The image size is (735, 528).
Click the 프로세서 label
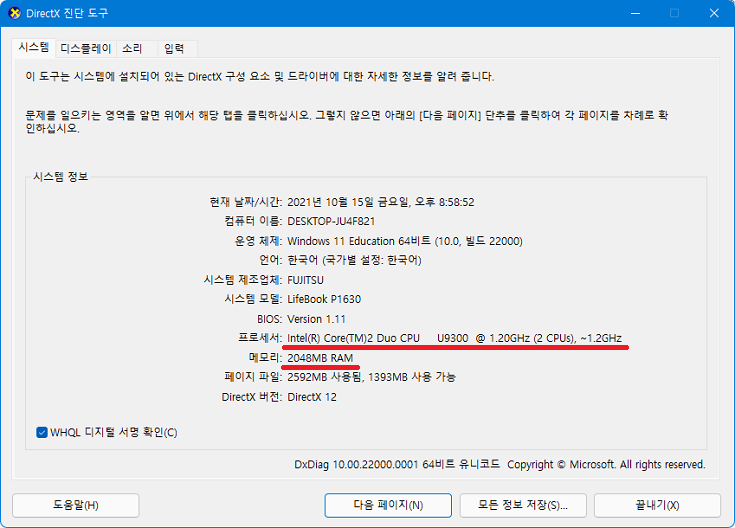click(x=260, y=338)
